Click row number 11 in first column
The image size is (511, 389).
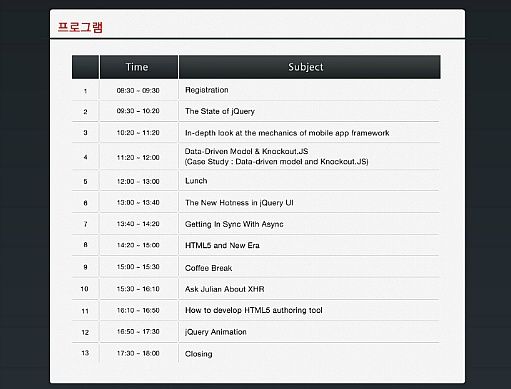tap(85, 311)
